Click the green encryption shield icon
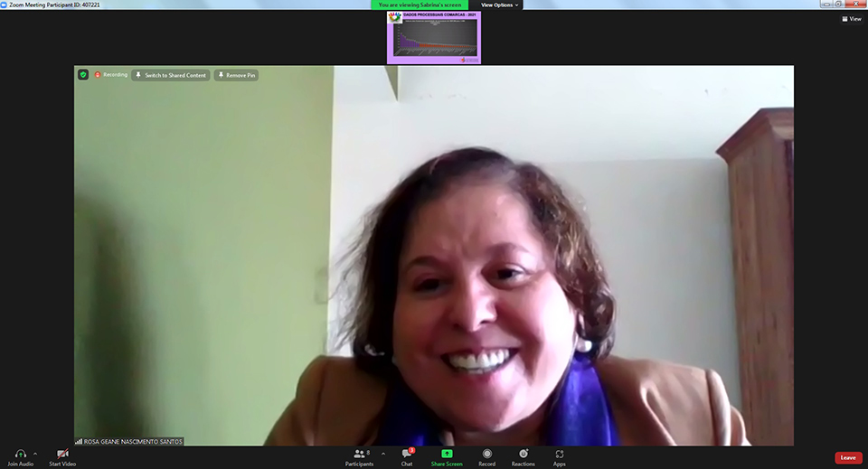 point(83,75)
